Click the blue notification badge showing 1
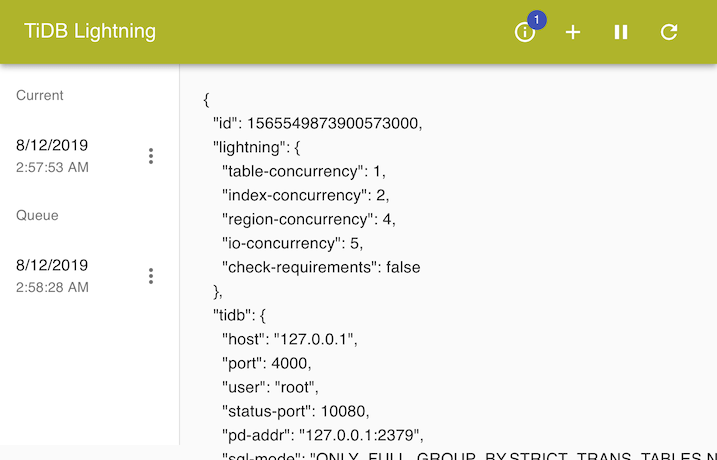 (536, 20)
